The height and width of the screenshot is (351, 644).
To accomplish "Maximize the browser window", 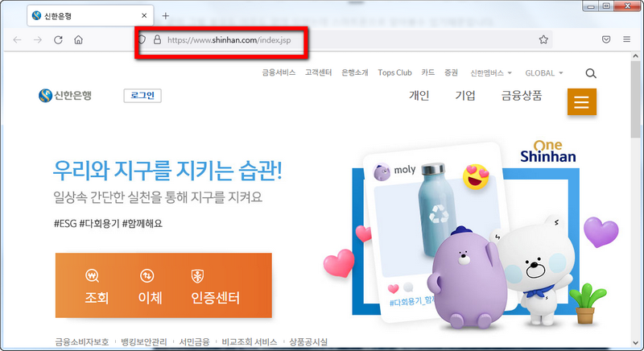I will [606, 6].
